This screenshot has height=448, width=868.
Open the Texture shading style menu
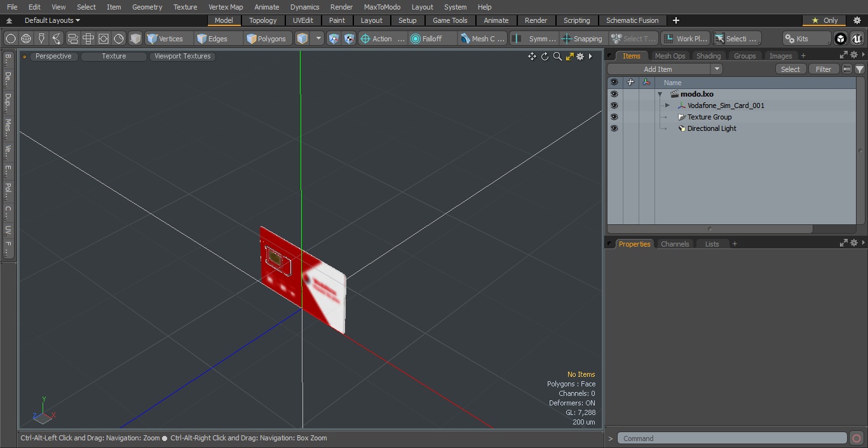114,56
